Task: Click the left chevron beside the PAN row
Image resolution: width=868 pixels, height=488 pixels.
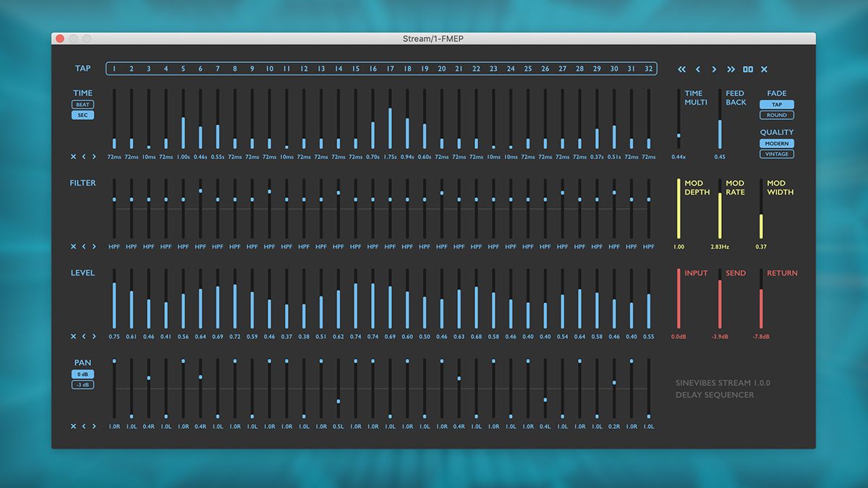Action: (83, 426)
